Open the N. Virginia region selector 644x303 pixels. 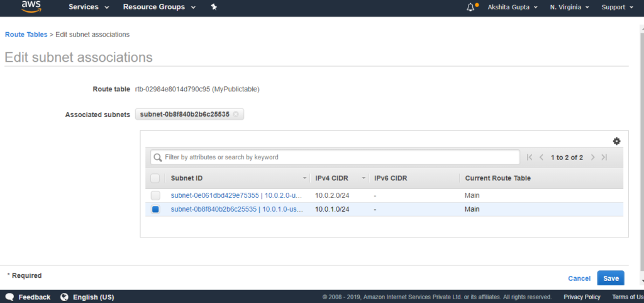570,7
